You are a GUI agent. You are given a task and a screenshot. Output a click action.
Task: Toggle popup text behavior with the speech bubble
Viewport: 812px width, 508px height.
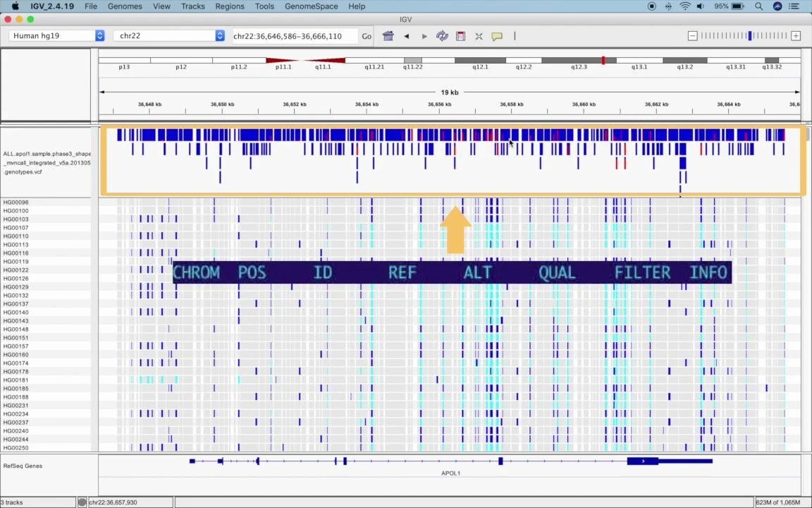497,36
